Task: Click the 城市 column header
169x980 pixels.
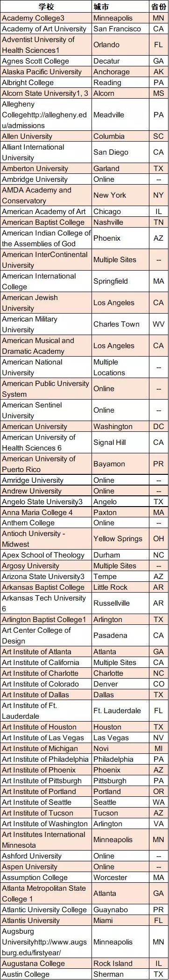Action: click(120, 7)
